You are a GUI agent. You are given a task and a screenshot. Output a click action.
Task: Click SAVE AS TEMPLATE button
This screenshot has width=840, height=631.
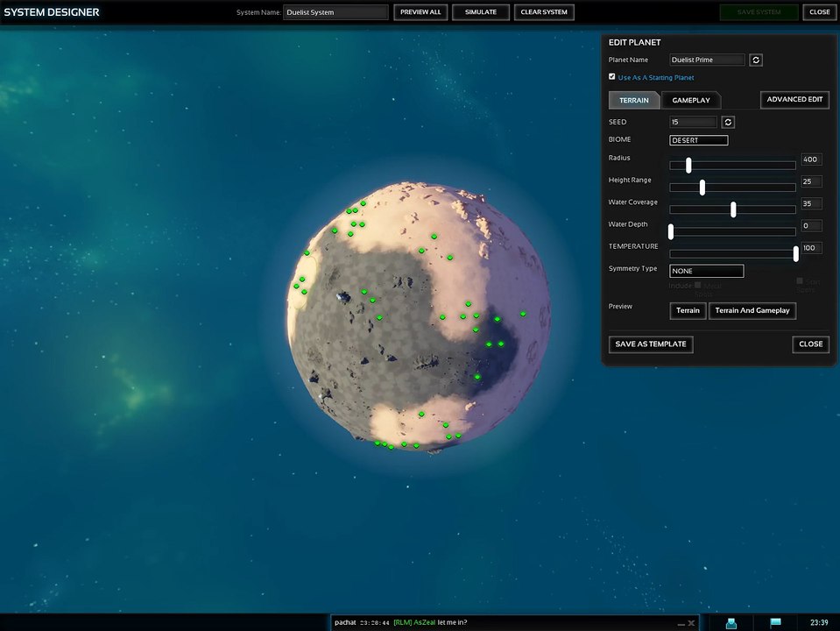point(650,344)
